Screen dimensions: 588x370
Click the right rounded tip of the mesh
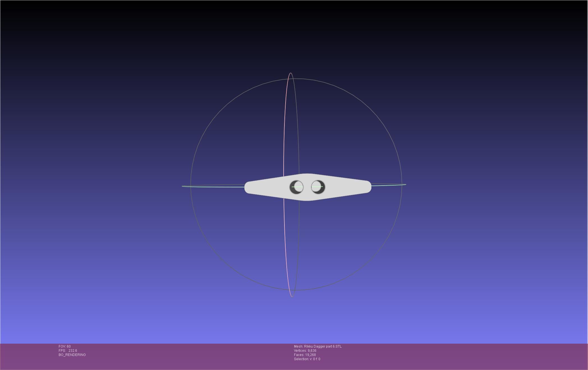click(368, 187)
